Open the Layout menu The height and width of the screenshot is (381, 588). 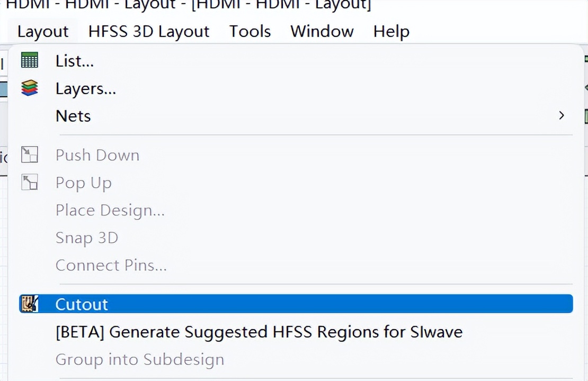43,31
